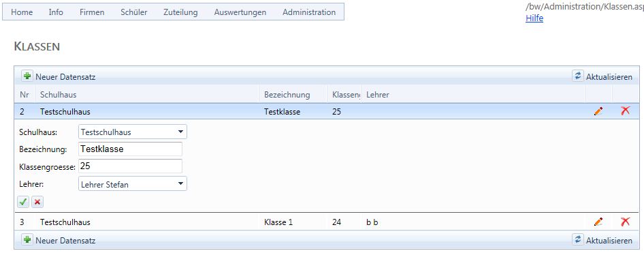Click top Aktualisieren label
Image resolution: width=644 pixels, height=253 pixels.
(609, 77)
